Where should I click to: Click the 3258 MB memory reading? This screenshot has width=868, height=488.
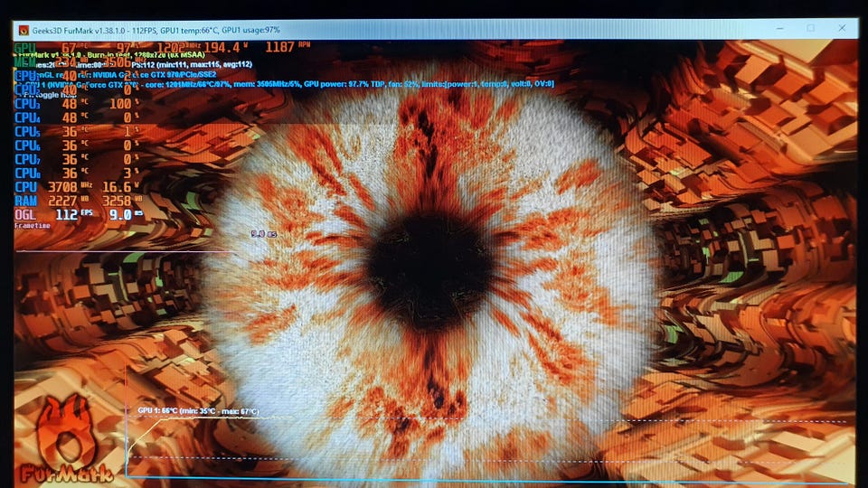point(122,201)
